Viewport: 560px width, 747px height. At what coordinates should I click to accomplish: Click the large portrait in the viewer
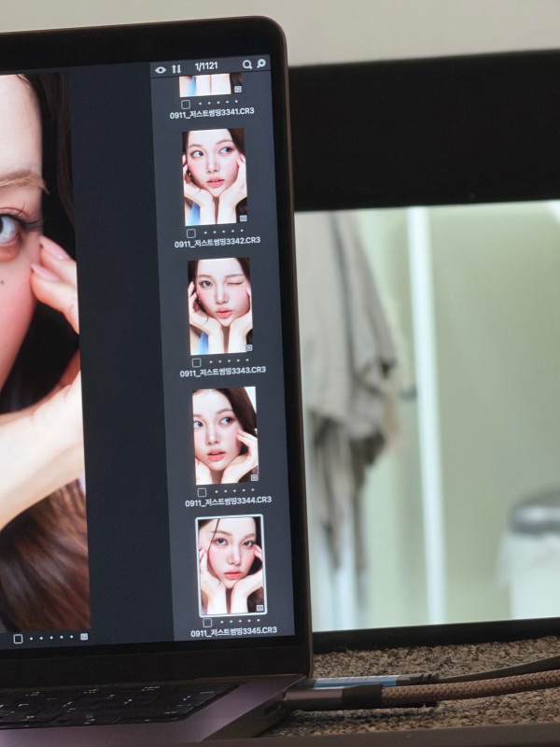43,353
